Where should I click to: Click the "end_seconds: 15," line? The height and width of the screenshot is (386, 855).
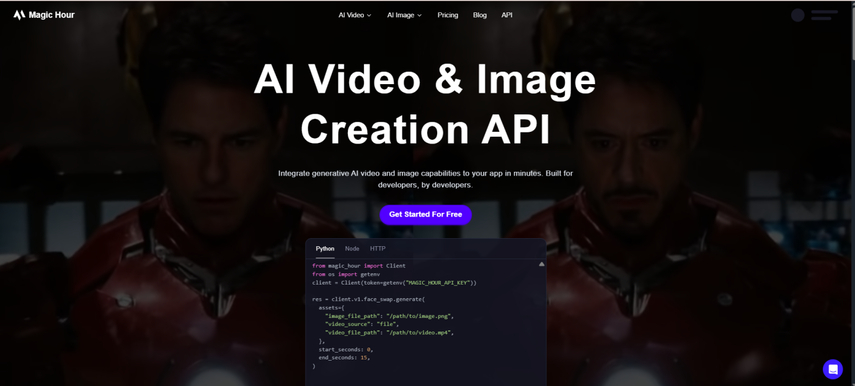[345, 358]
